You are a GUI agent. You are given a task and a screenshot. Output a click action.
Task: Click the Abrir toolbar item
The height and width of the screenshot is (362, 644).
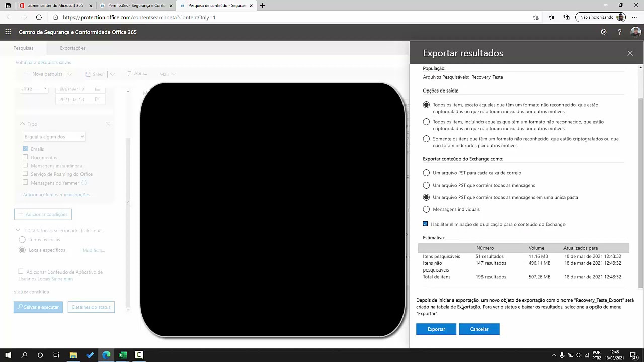[137, 74]
